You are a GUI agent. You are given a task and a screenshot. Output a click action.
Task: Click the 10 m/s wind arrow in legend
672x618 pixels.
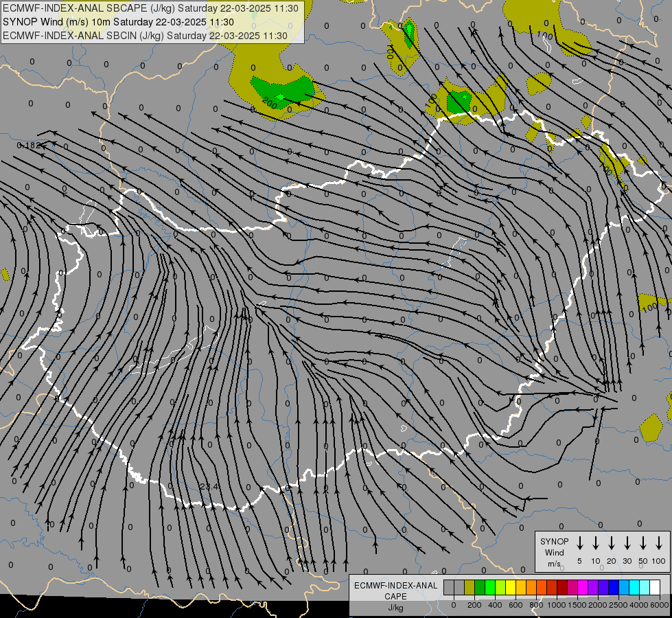596,542
